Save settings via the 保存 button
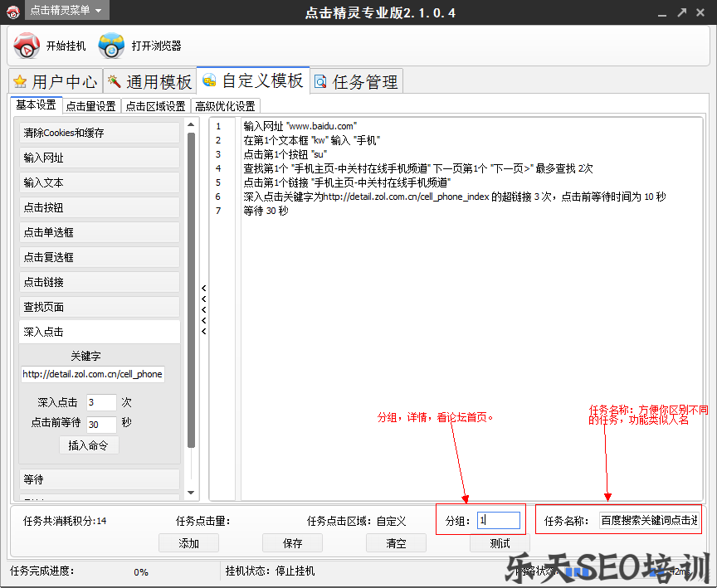717x588 pixels. [292, 543]
